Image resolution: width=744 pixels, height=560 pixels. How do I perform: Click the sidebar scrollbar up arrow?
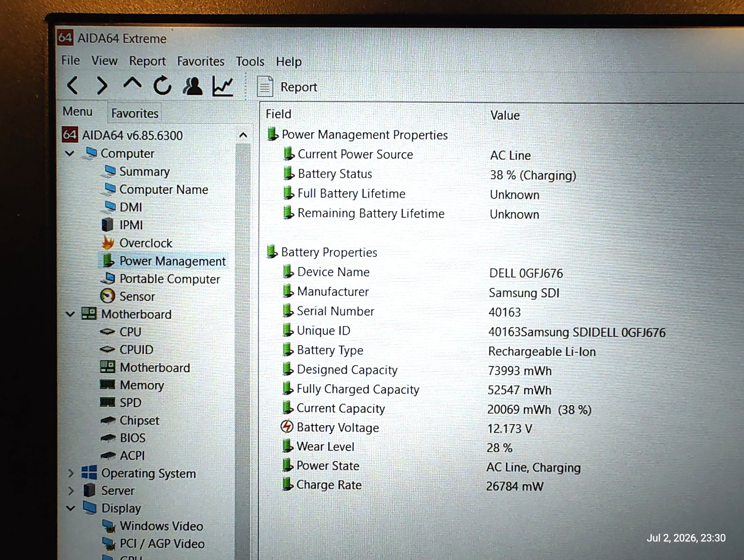tap(243, 135)
